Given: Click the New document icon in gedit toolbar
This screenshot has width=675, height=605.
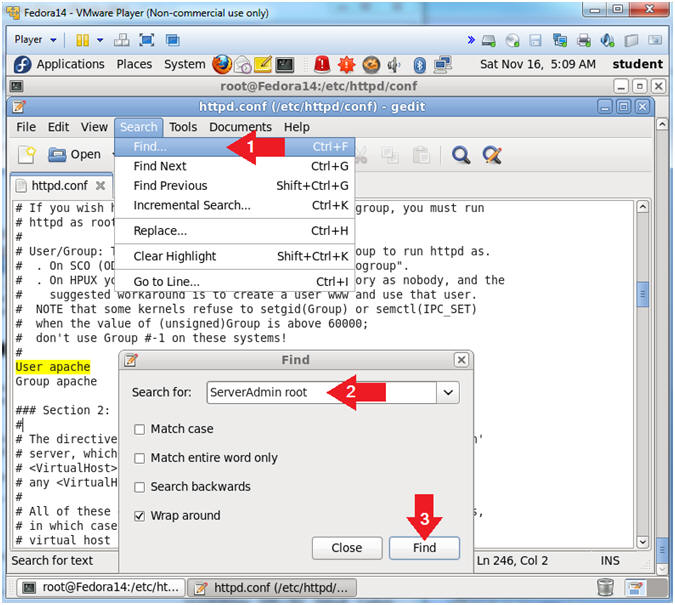Looking at the screenshot, I should (26, 154).
